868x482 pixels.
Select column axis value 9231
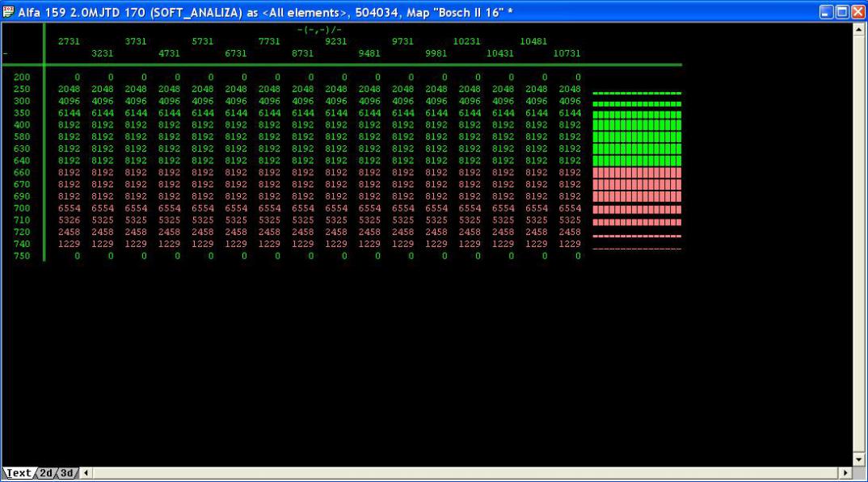336,41
